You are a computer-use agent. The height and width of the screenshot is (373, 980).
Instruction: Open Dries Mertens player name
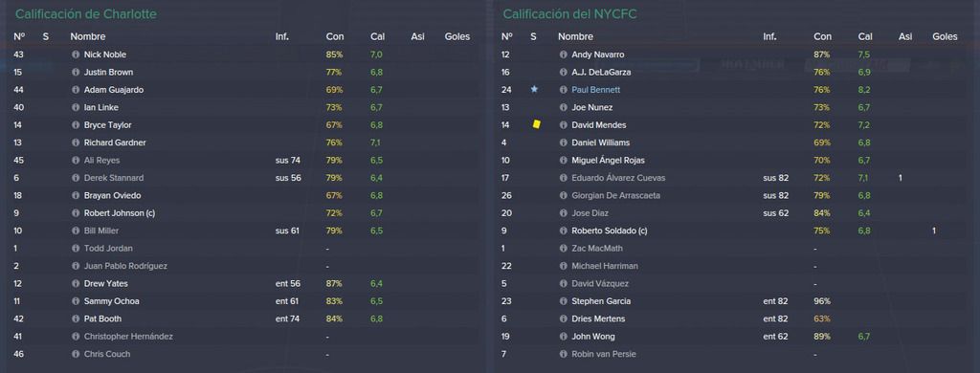598,319
